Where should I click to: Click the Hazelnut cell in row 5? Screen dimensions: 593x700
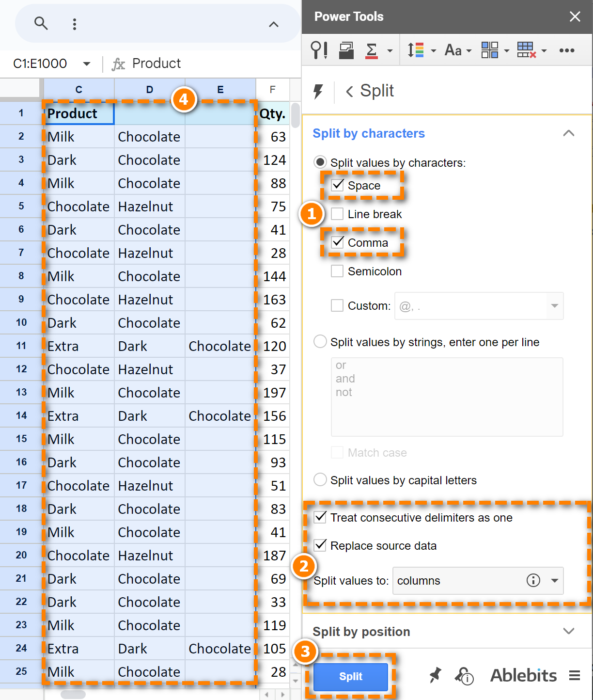(150, 207)
